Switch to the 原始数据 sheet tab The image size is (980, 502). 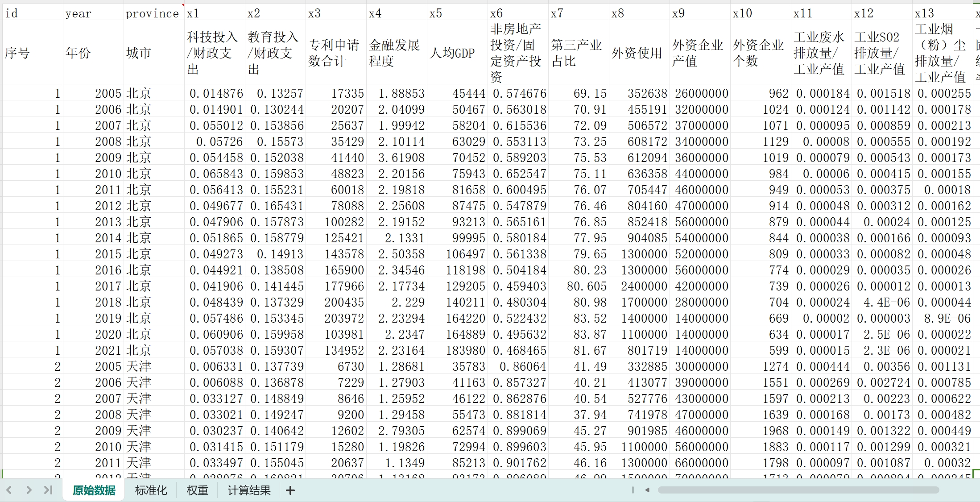(x=94, y=490)
